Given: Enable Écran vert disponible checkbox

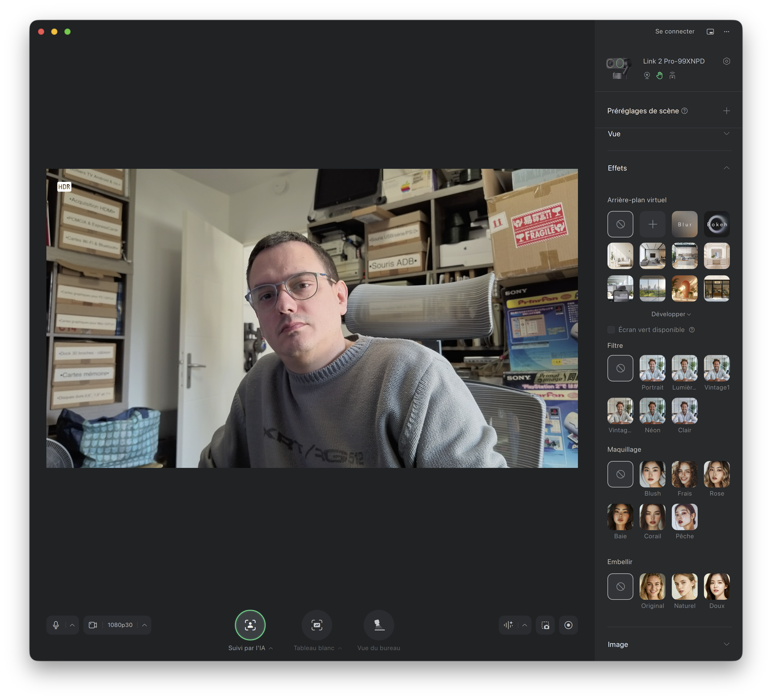Looking at the screenshot, I should [611, 329].
